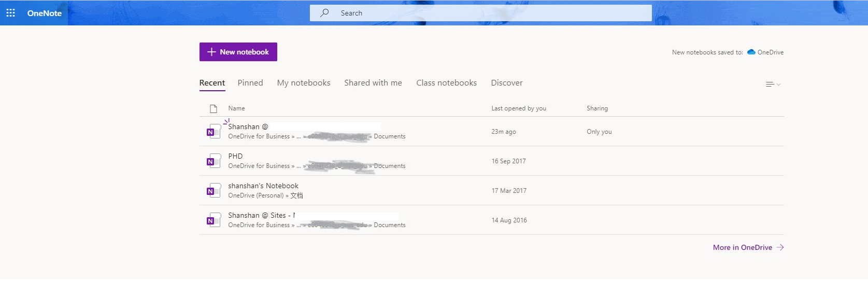Click the PHD notebook's OneNote icon
The height and width of the screenshot is (281, 868).
pyautogui.click(x=214, y=161)
